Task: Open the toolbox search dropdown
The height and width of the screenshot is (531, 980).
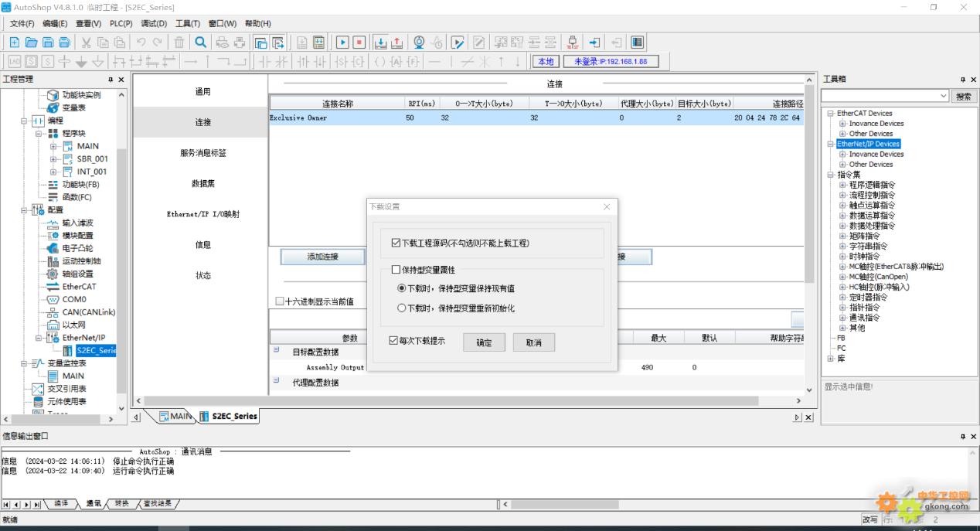Action: 944,96
